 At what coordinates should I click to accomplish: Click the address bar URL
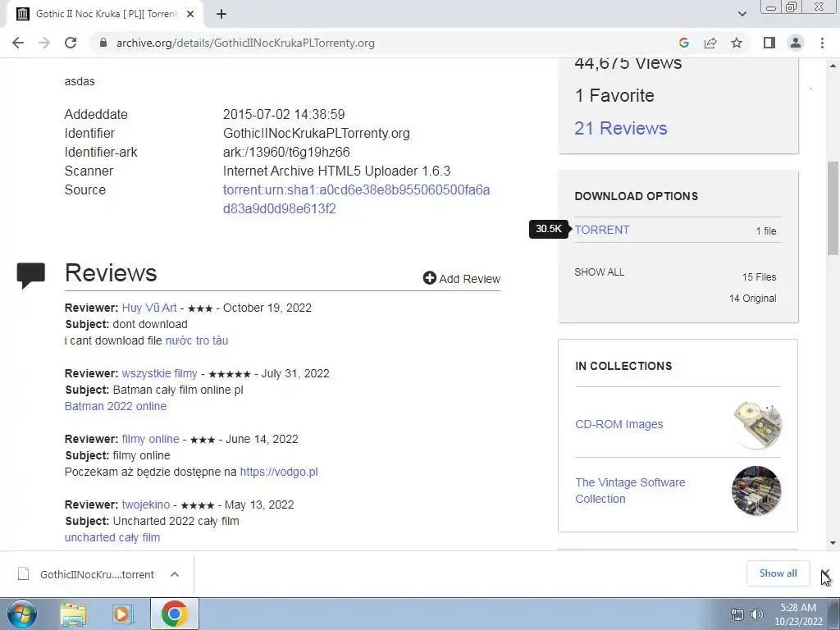point(245,43)
